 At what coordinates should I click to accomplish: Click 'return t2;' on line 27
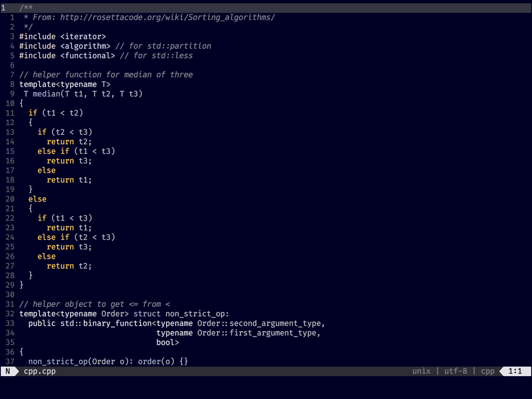pyautogui.click(x=69, y=266)
